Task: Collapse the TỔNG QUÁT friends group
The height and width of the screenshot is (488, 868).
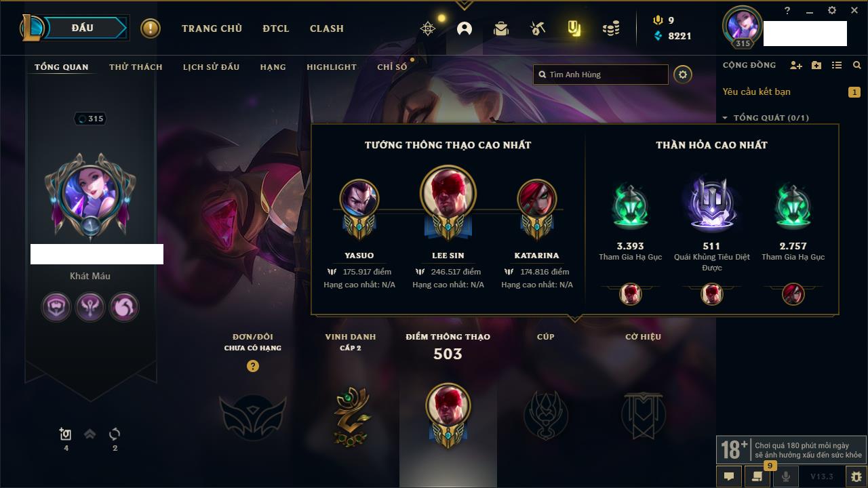Action: tap(725, 118)
